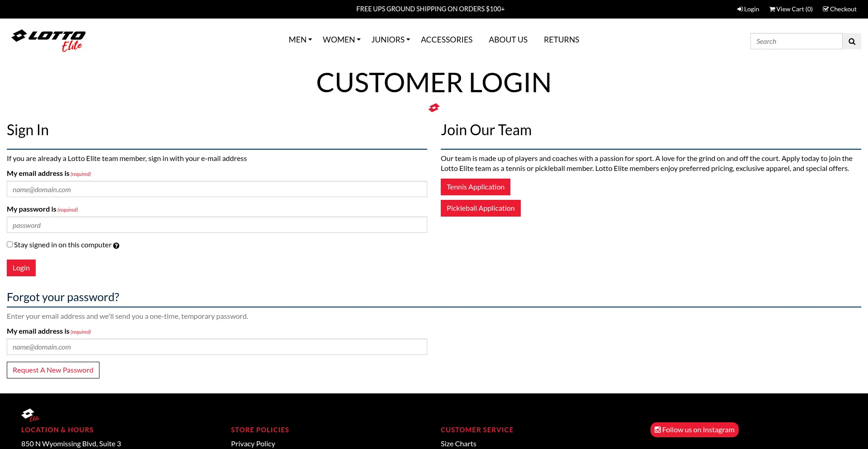
Task: Click the LOCATION & HOURS footer heading
Action: (57, 430)
